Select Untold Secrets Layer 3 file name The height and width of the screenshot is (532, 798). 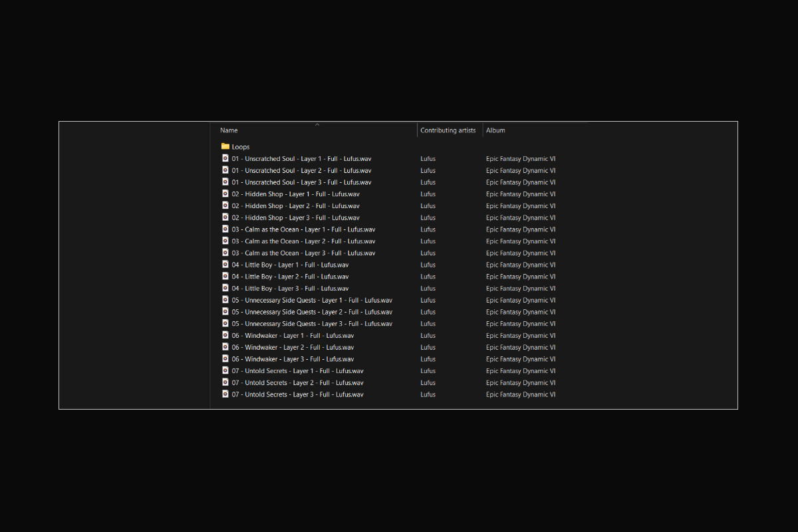pyautogui.click(x=297, y=394)
